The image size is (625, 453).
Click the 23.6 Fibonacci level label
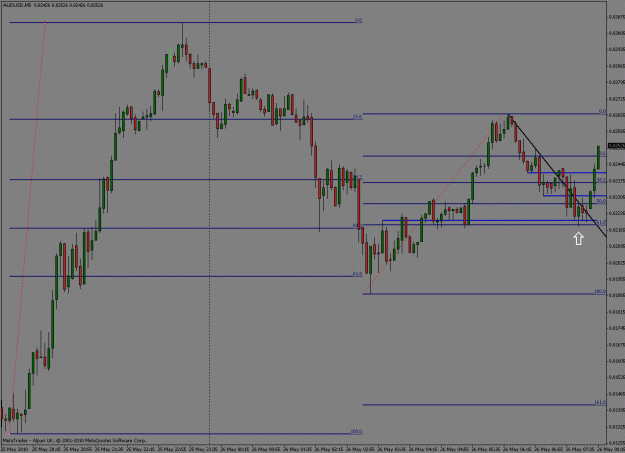tap(357, 116)
